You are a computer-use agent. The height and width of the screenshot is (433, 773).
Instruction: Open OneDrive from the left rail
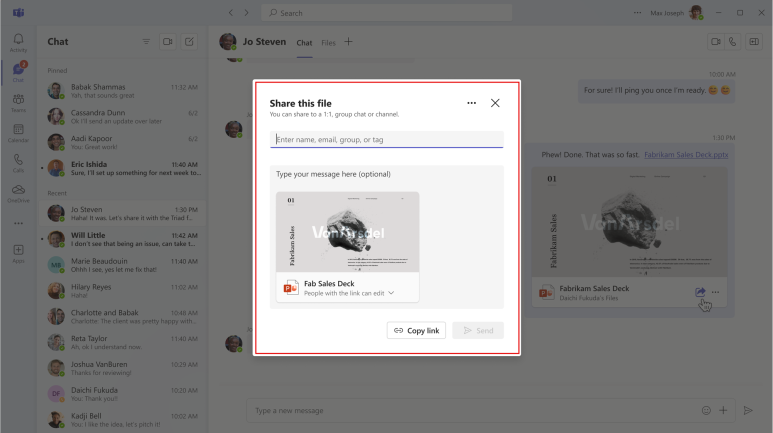[x=19, y=193]
